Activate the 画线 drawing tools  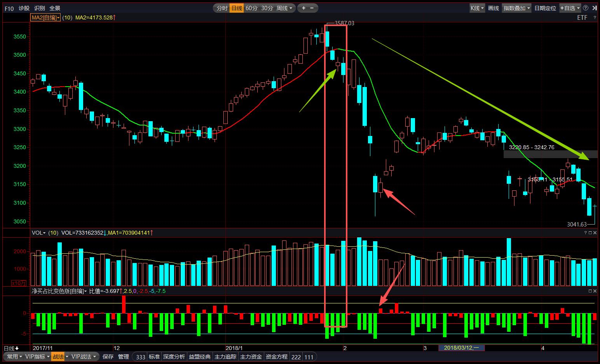pyautogui.click(x=494, y=8)
